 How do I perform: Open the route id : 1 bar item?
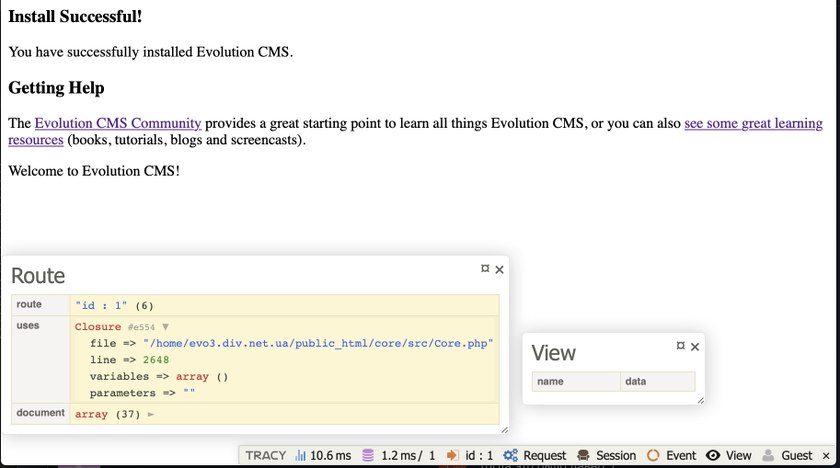pos(470,456)
